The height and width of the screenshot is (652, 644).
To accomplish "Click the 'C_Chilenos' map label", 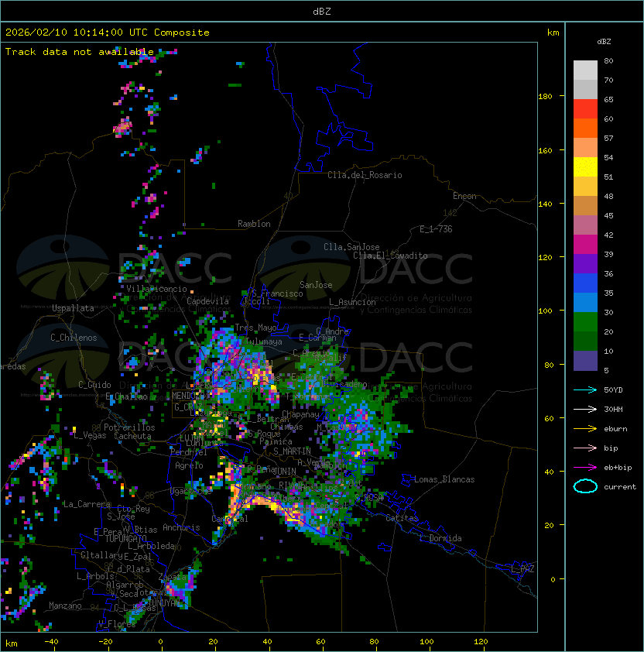I will pyautogui.click(x=74, y=338).
